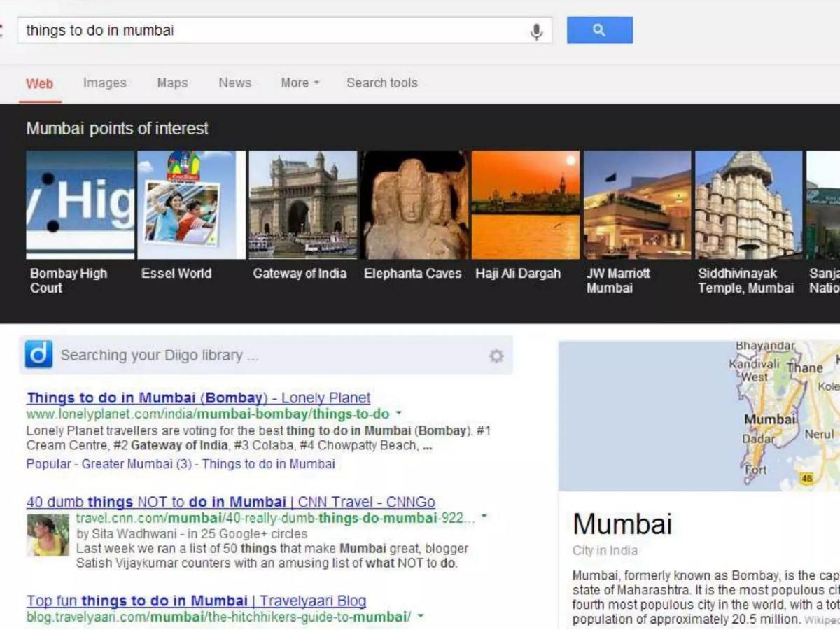
Task: Open the Siddhivinayak Temple thumbnail
Action: click(749, 205)
